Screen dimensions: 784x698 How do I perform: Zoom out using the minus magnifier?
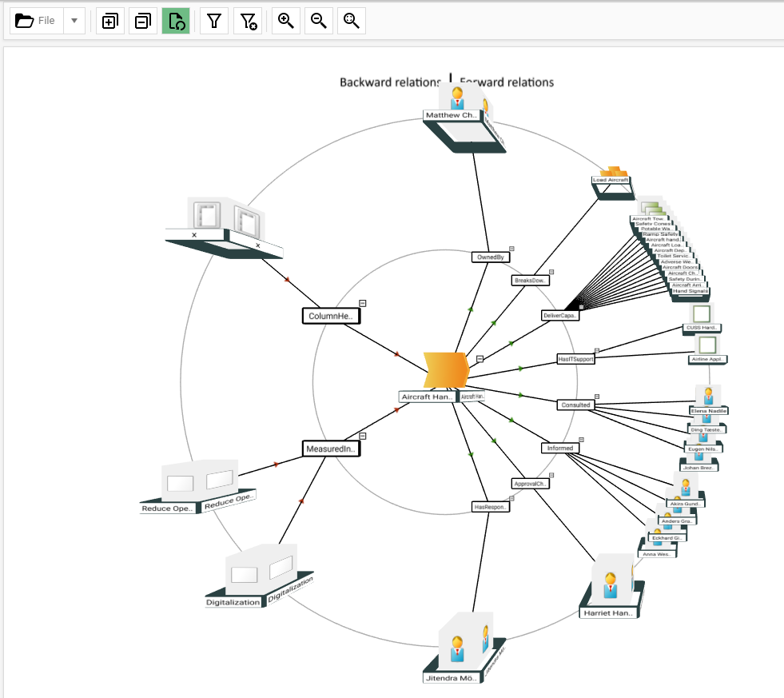[318, 22]
